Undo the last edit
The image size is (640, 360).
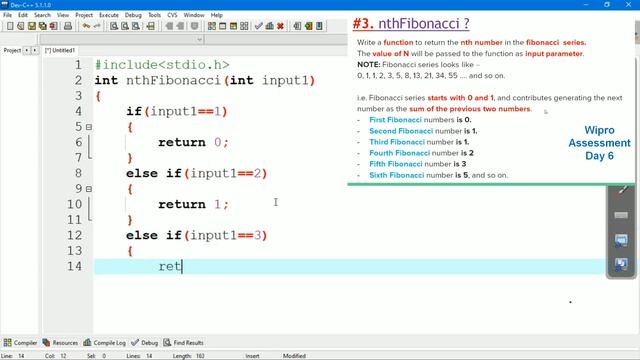[x=86, y=26]
